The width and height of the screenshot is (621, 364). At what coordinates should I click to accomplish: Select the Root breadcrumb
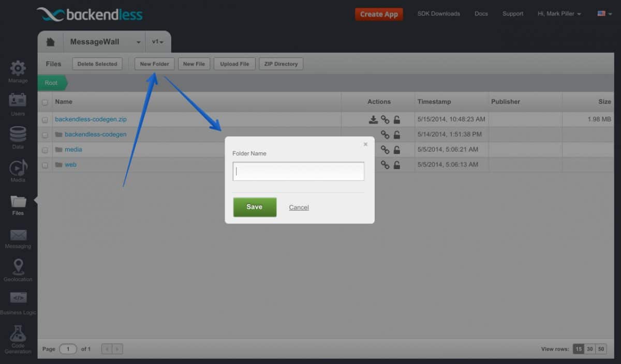(x=51, y=83)
